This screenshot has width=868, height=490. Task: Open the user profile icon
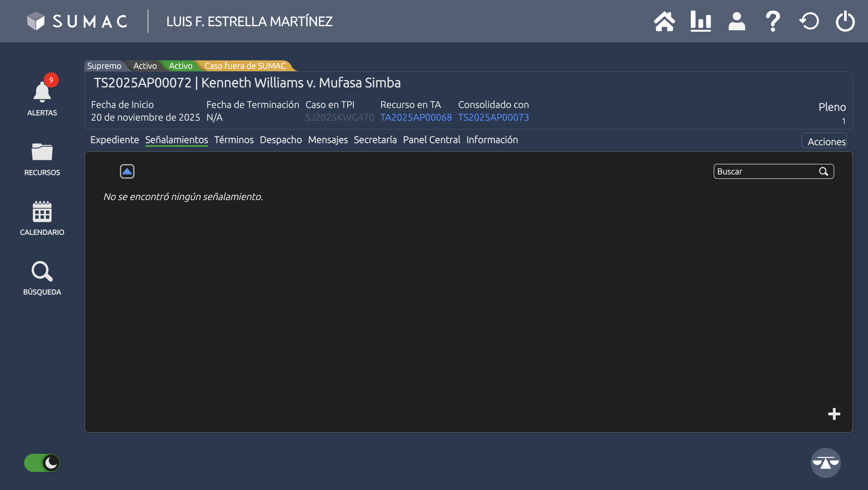pos(737,22)
